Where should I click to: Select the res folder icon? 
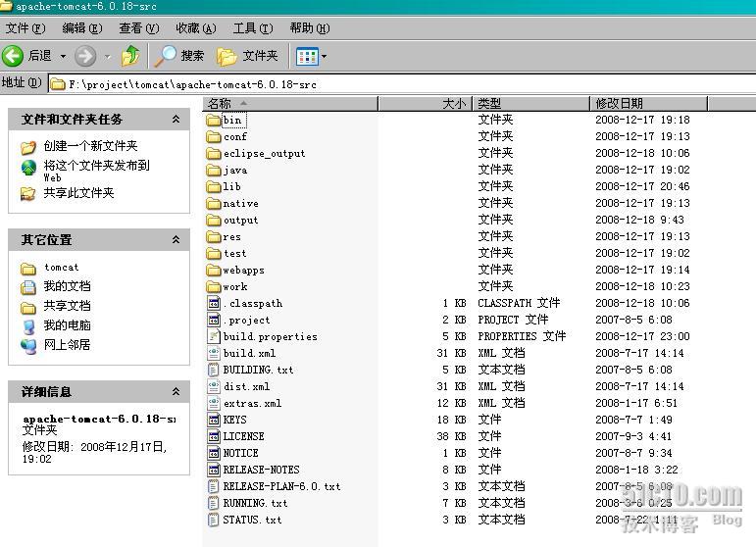(x=214, y=236)
